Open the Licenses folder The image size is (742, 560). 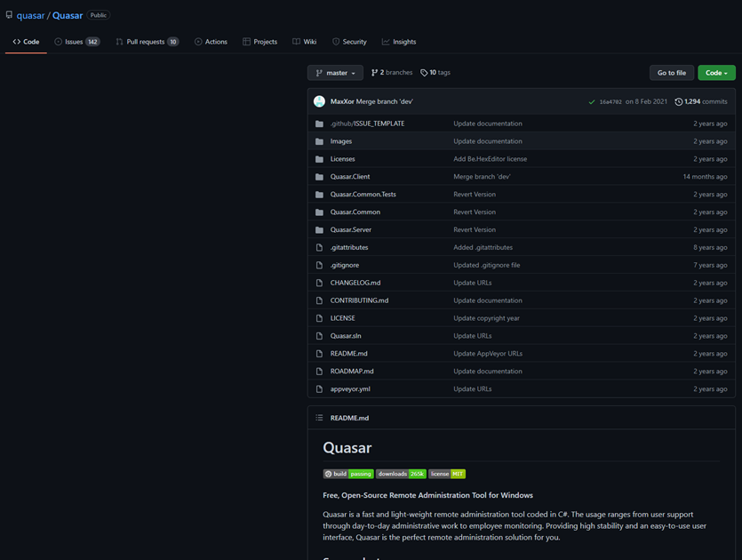(x=343, y=159)
